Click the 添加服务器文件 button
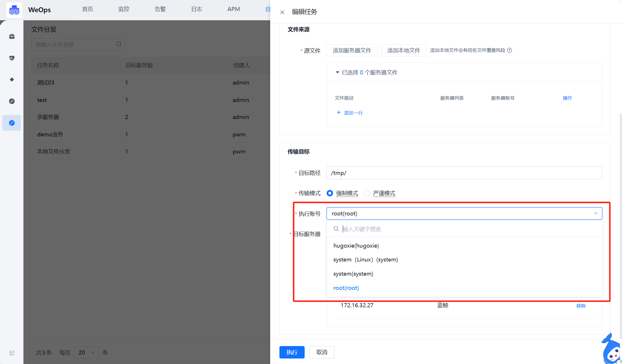The height and width of the screenshot is (364, 622). [x=352, y=50]
